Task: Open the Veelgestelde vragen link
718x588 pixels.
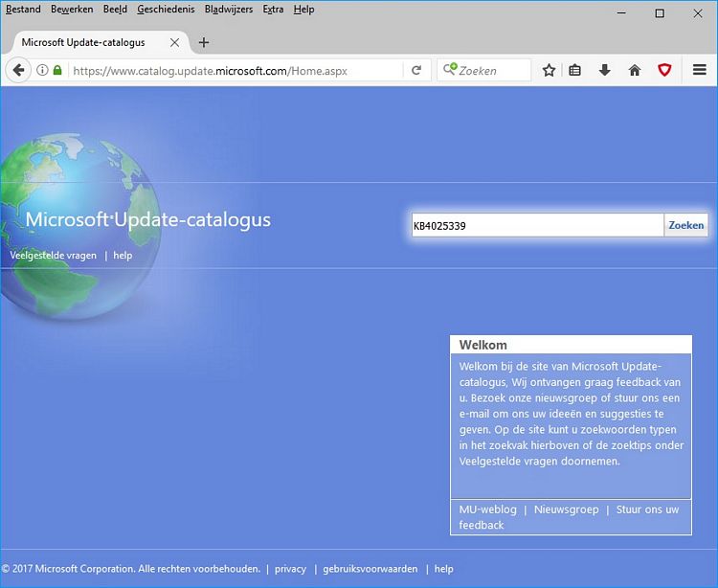Action: pos(53,256)
